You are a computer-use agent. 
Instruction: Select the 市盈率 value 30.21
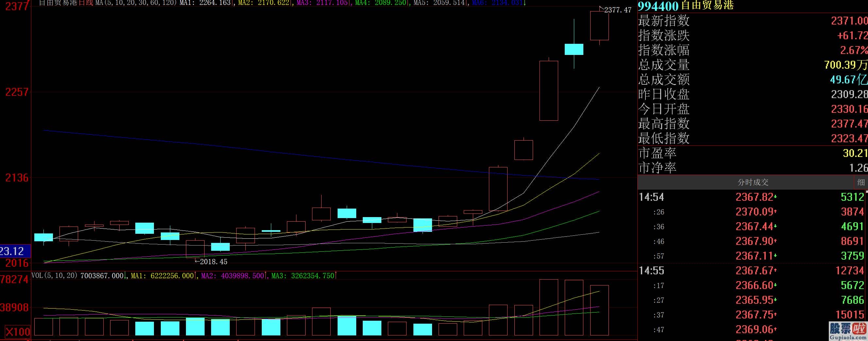tap(855, 153)
